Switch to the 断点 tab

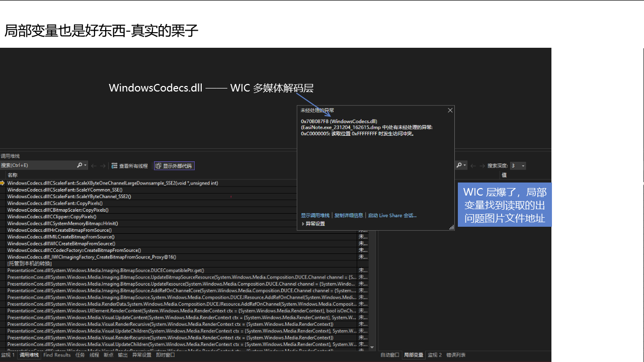[x=109, y=355]
